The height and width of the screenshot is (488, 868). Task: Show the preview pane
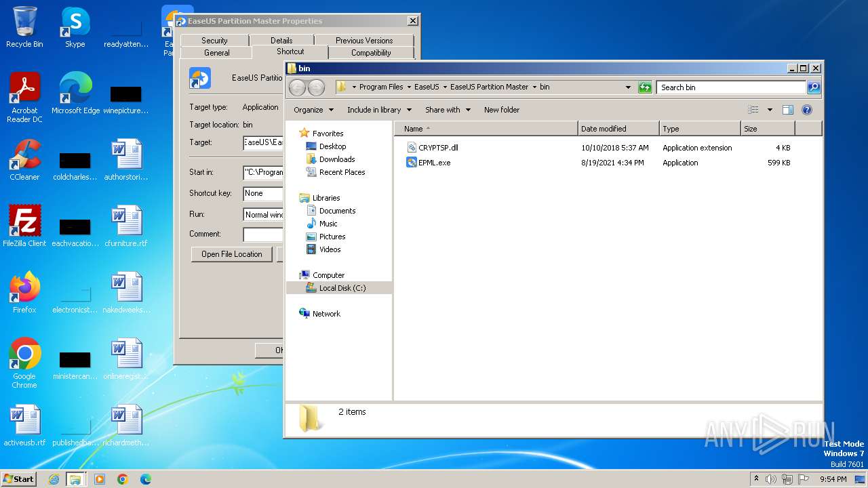pyautogui.click(x=787, y=110)
